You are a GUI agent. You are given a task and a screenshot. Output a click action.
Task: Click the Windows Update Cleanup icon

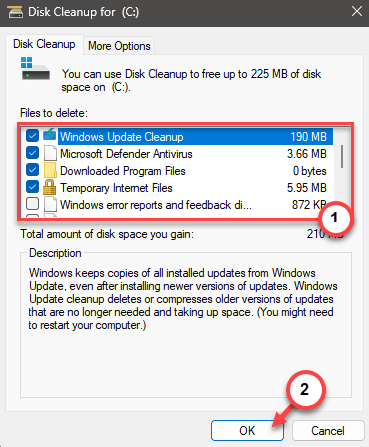pos(50,135)
